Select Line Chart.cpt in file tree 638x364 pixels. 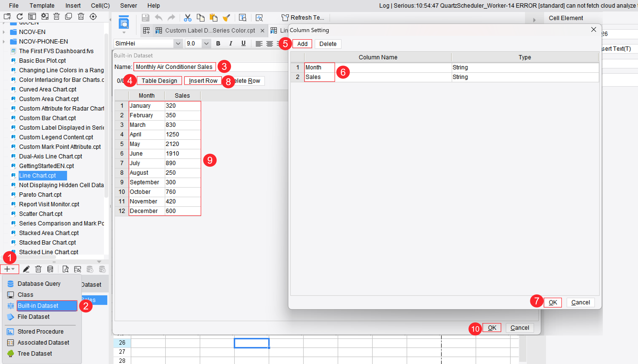pos(38,175)
